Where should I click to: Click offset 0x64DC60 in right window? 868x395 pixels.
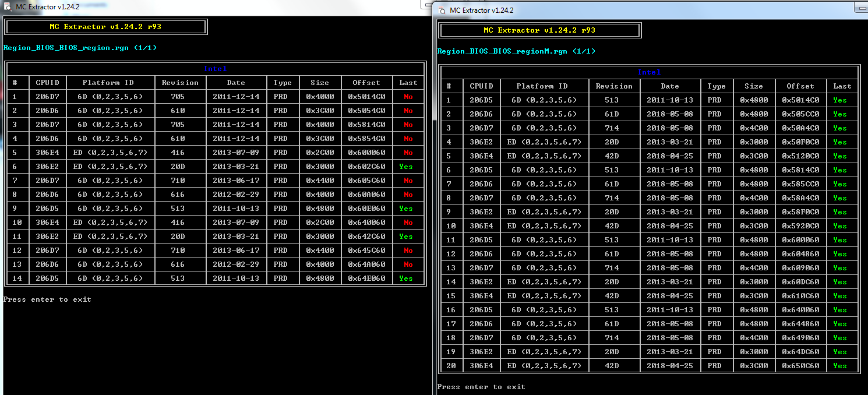[x=800, y=352]
